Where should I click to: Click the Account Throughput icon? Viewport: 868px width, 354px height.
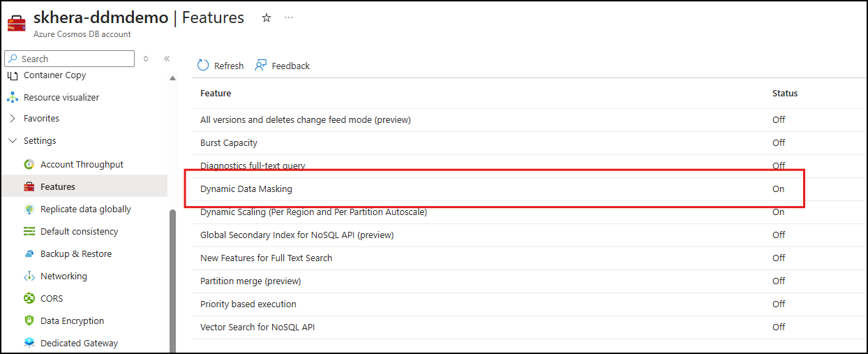(29, 164)
